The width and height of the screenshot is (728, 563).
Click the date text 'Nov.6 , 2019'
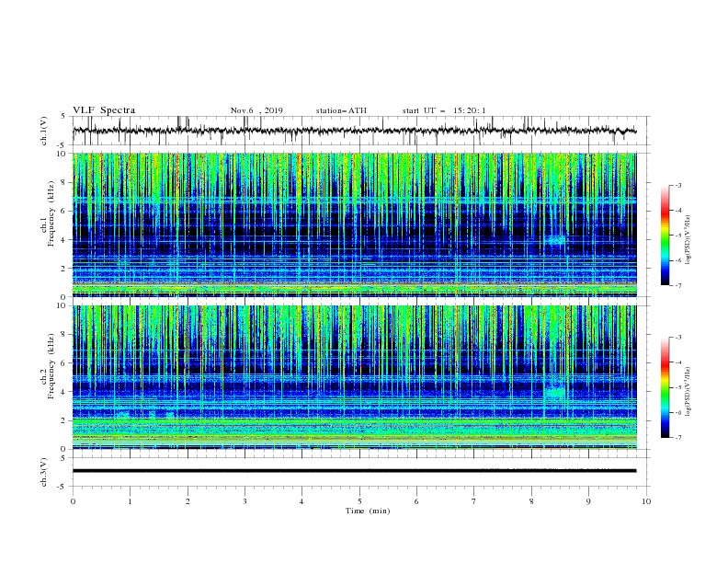pyautogui.click(x=256, y=110)
